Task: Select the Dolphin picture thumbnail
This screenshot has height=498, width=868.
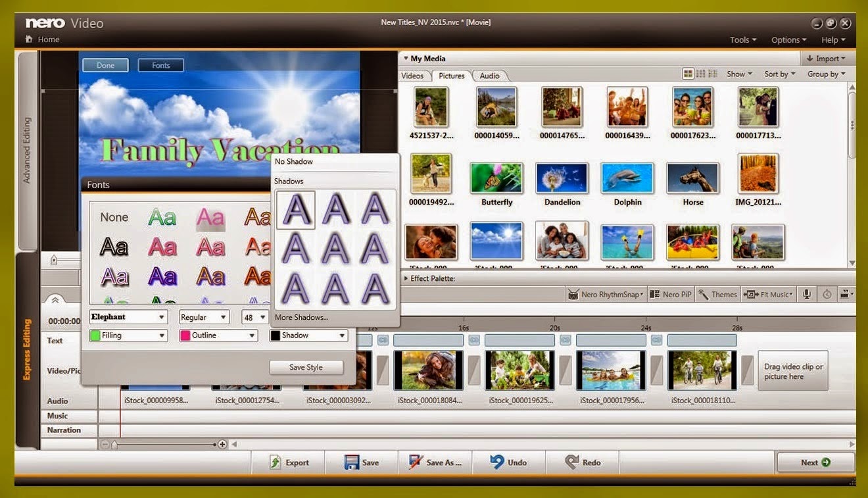Action: click(x=627, y=178)
